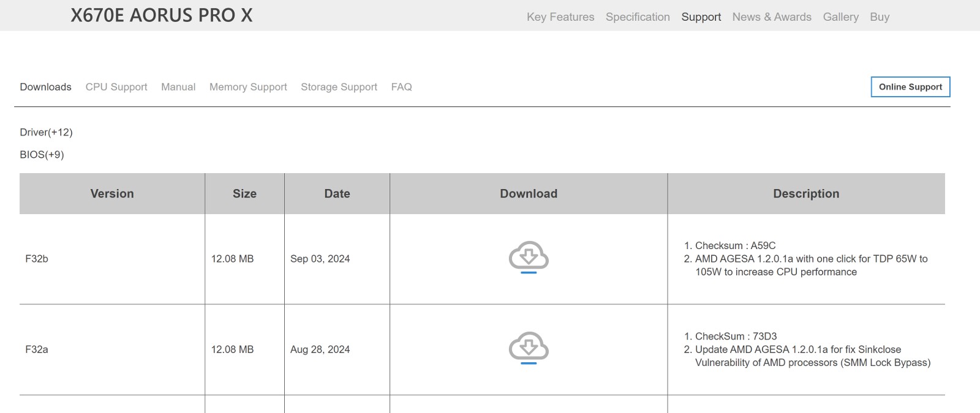
Task: Click the Checksum : A59C text
Action: click(x=736, y=245)
